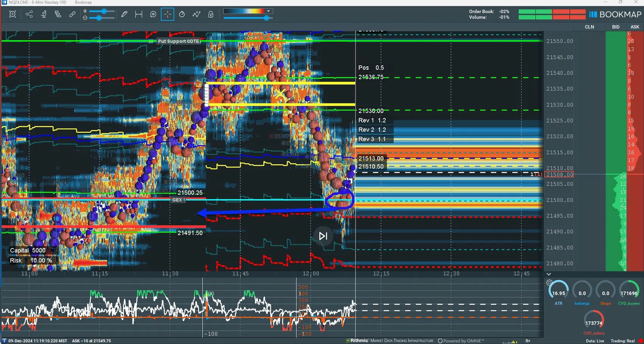Click the Risk 10.00 % label
The width and height of the screenshot is (644, 344).
click(31, 261)
